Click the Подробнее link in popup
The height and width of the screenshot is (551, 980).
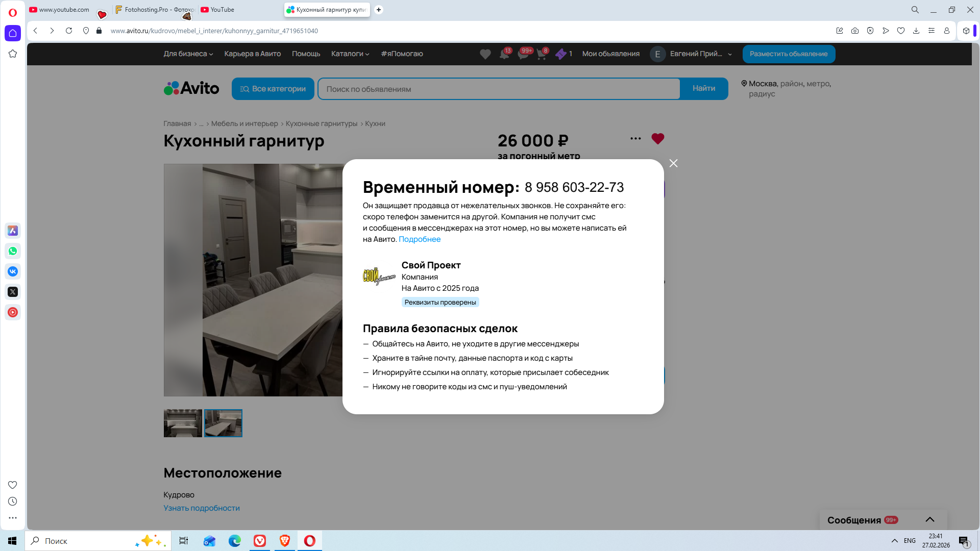[x=419, y=239]
